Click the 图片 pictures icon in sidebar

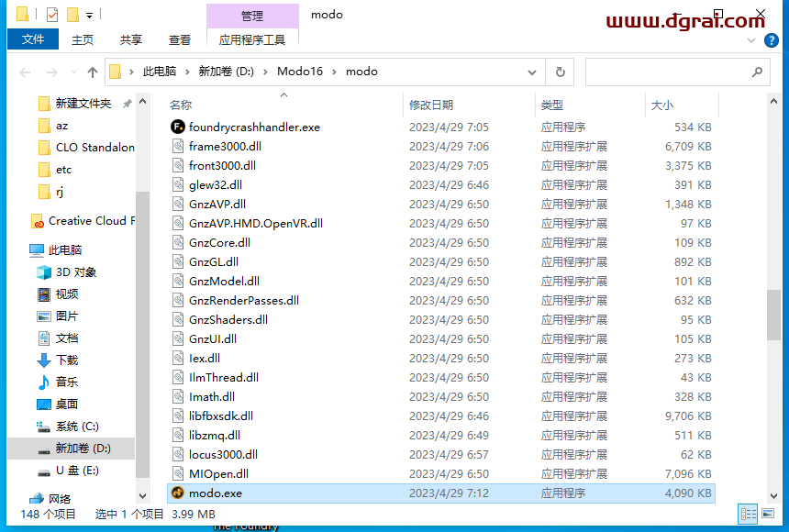44,316
